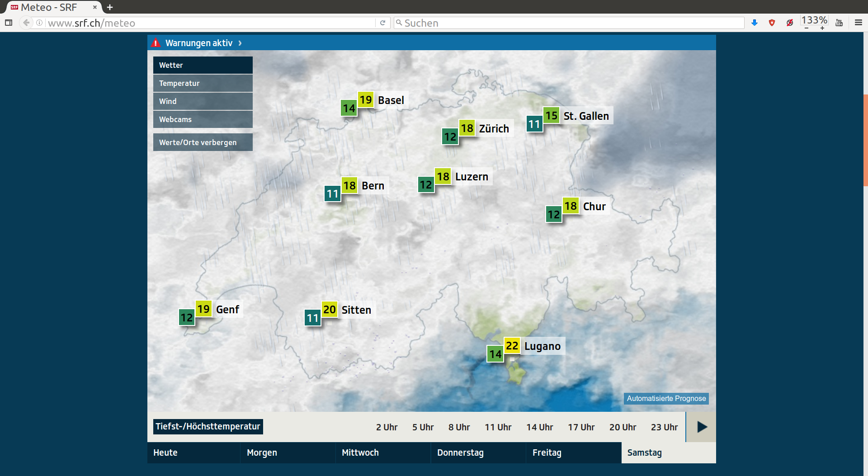
Task: Play the forecast animation
Action: [x=701, y=427]
